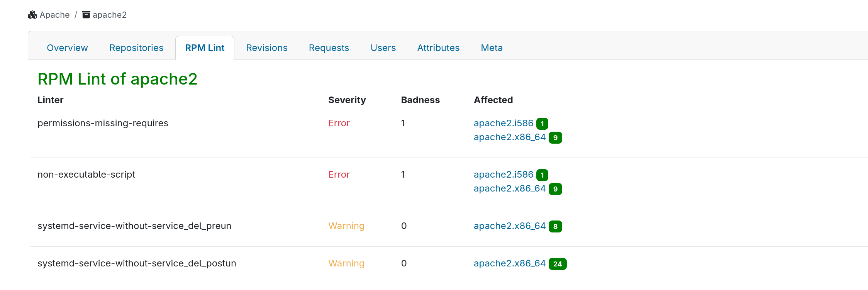Click the apache2 package archive icon
Screen dimensions: 868x290
coord(86,15)
